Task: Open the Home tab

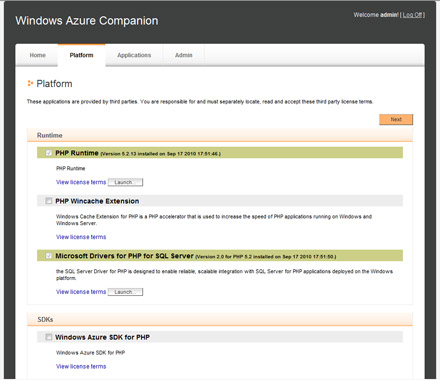Action: [x=37, y=55]
